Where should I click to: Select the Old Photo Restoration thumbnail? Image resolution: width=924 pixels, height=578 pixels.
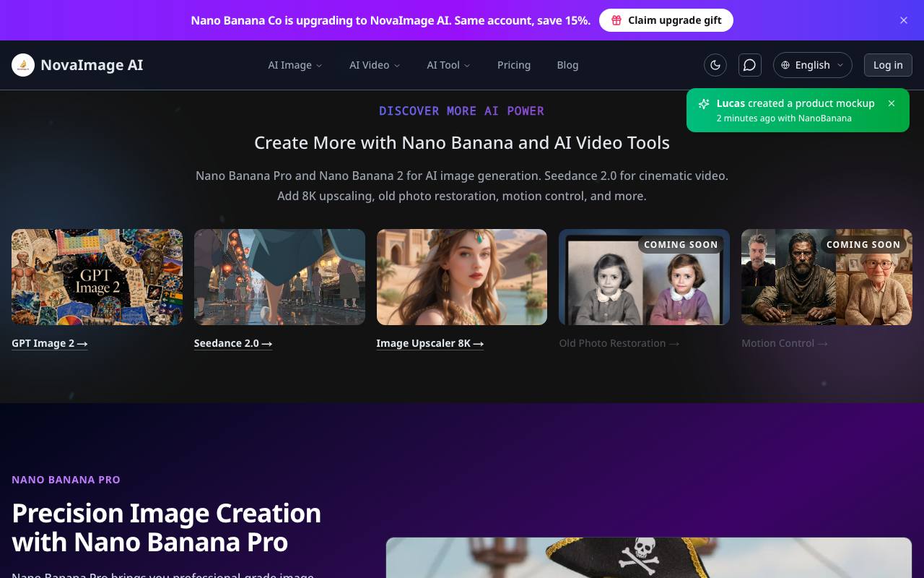pyautogui.click(x=644, y=277)
